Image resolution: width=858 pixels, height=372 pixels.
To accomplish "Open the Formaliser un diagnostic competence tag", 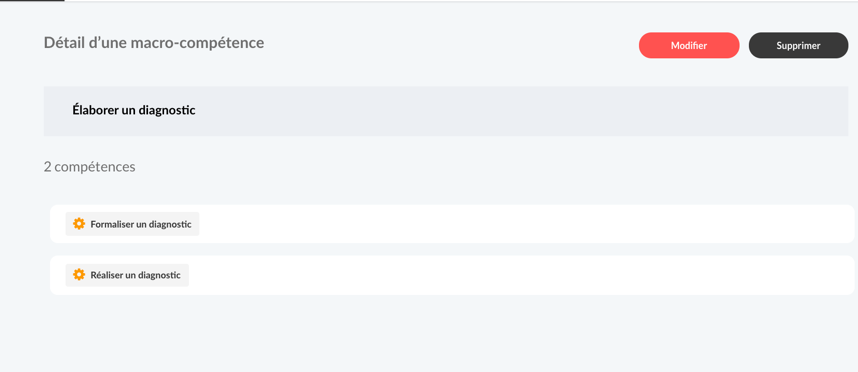I will 132,224.
